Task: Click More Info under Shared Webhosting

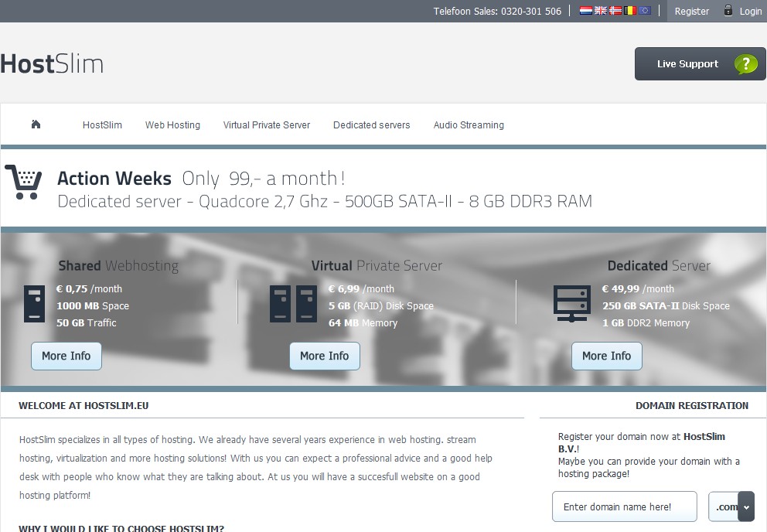Action: tap(66, 356)
